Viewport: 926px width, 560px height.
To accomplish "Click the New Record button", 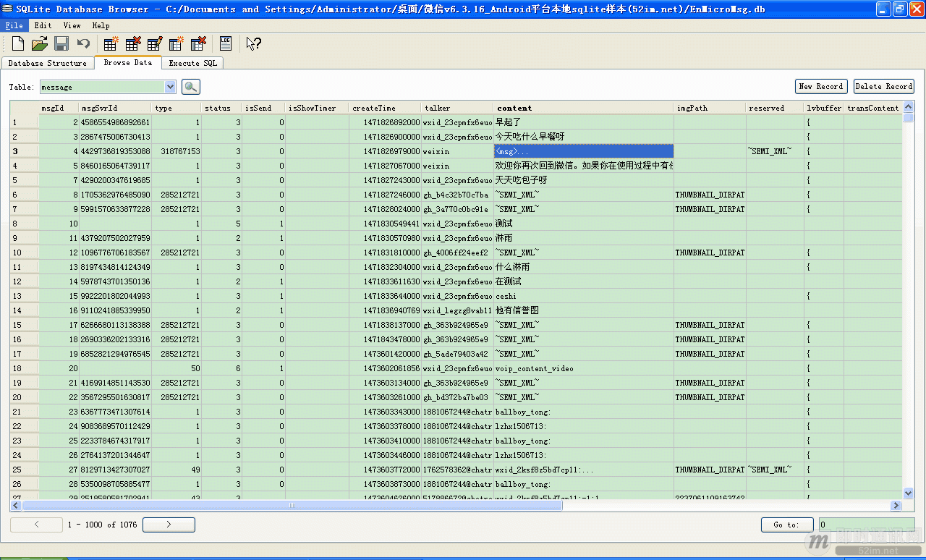I will point(821,85).
